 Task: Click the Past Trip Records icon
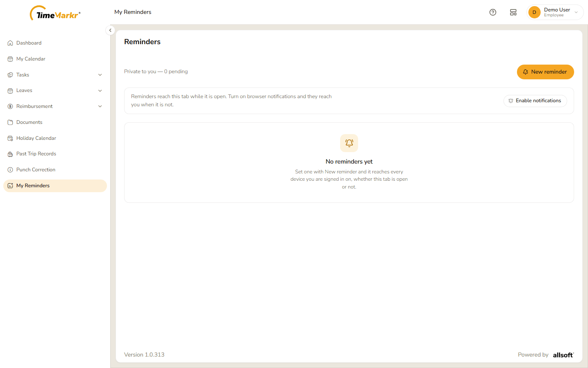tap(10, 154)
